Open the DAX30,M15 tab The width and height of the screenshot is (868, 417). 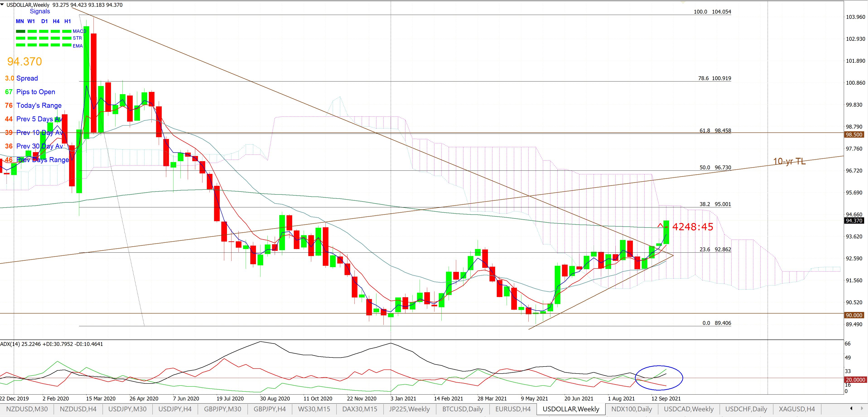[359, 409]
